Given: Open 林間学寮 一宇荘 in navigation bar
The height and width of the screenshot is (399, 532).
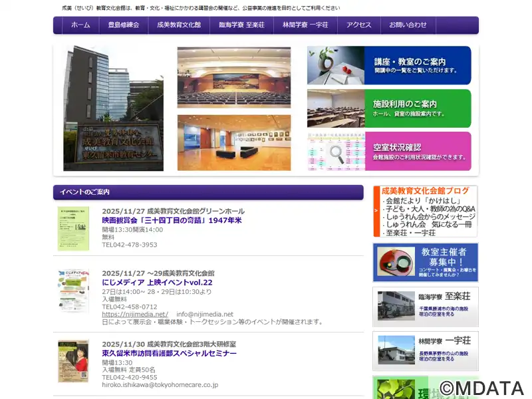Looking at the screenshot, I should tap(305, 25).
